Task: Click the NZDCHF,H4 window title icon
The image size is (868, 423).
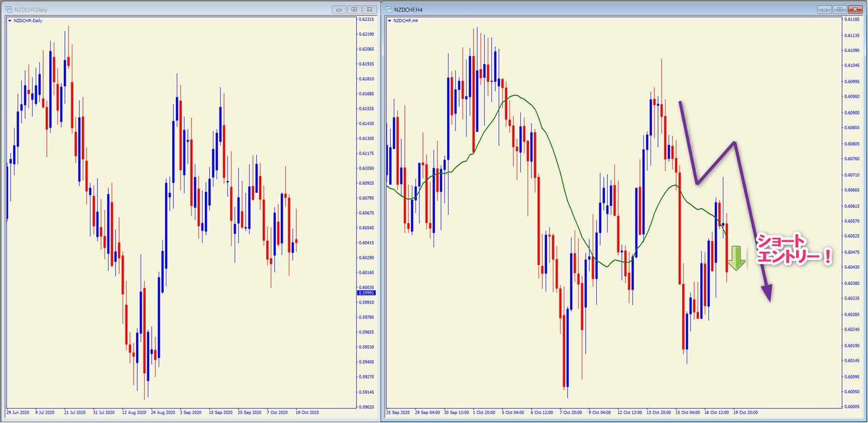Action: [389, 10]
